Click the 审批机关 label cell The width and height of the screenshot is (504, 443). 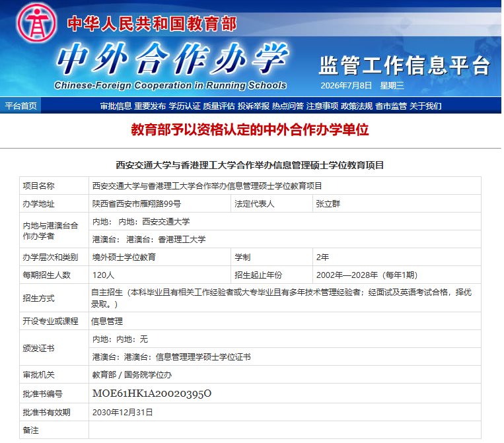click(54, 374)
